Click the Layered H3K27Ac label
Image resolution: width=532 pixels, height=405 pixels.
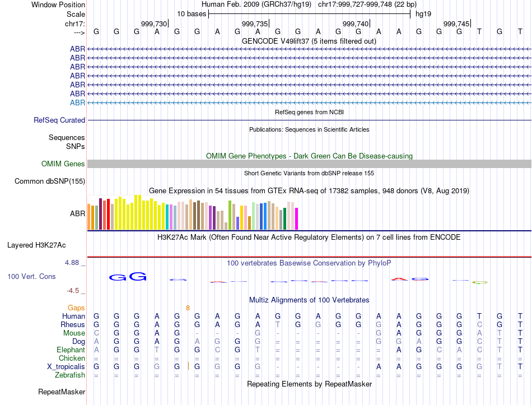(36, 245)
